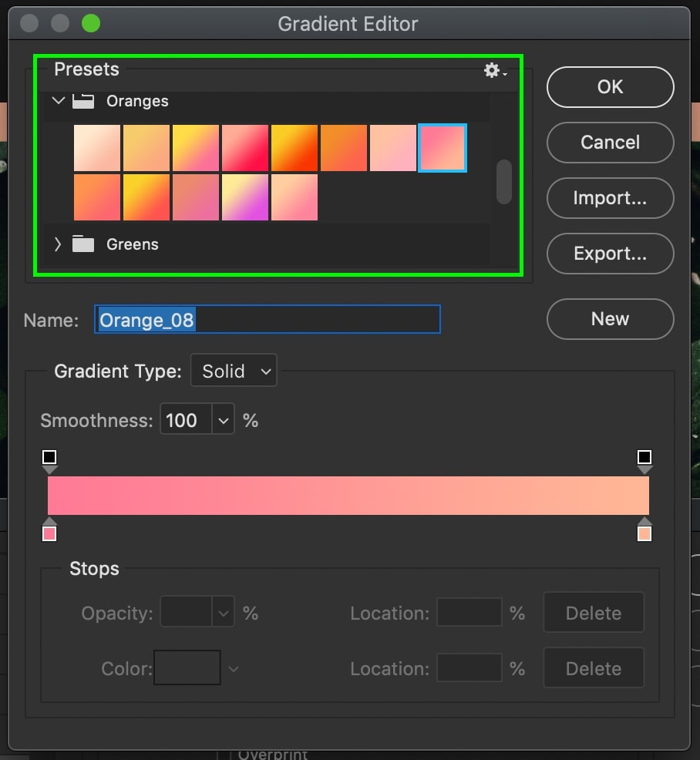Viewport: 700px width, 760px height.
Task: Click the Import... button
Action: (x=611, y=198)
